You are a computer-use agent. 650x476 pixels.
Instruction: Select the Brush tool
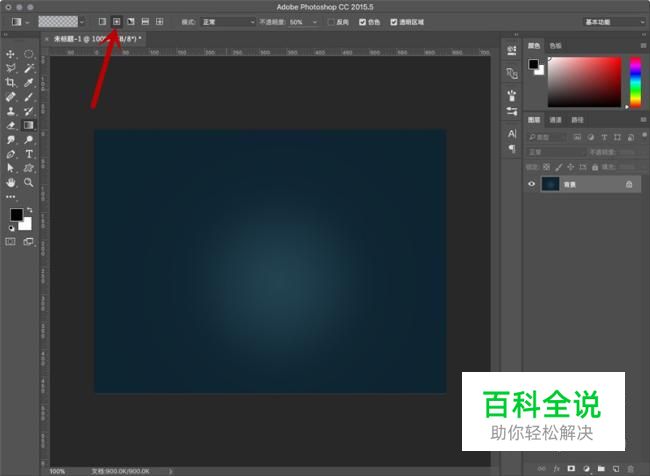point(29,97)
